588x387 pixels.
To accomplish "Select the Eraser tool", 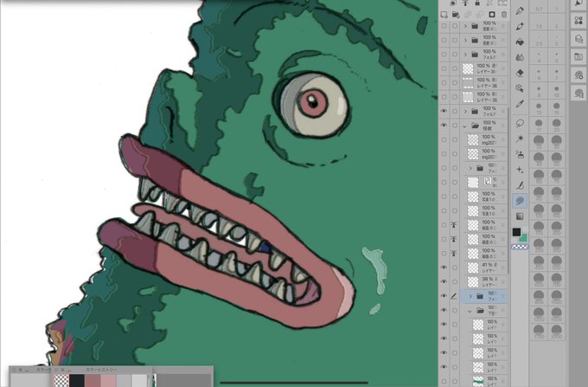I will 520,73.
